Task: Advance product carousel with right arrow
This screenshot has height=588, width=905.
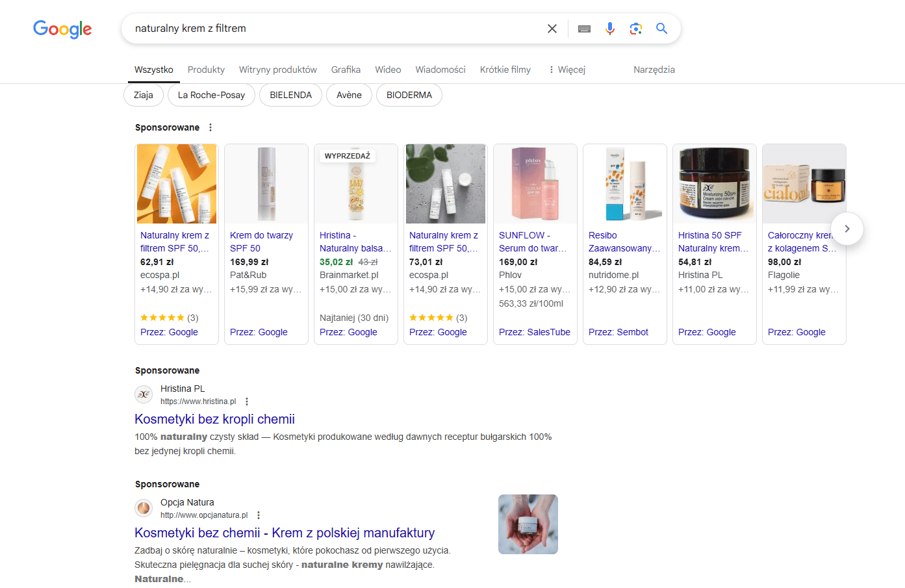Action: click(847, 229)
